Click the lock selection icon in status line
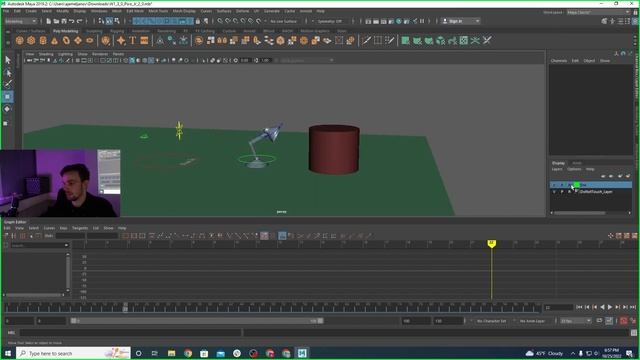The image size is (640, 360). click(x=198, y=21)
